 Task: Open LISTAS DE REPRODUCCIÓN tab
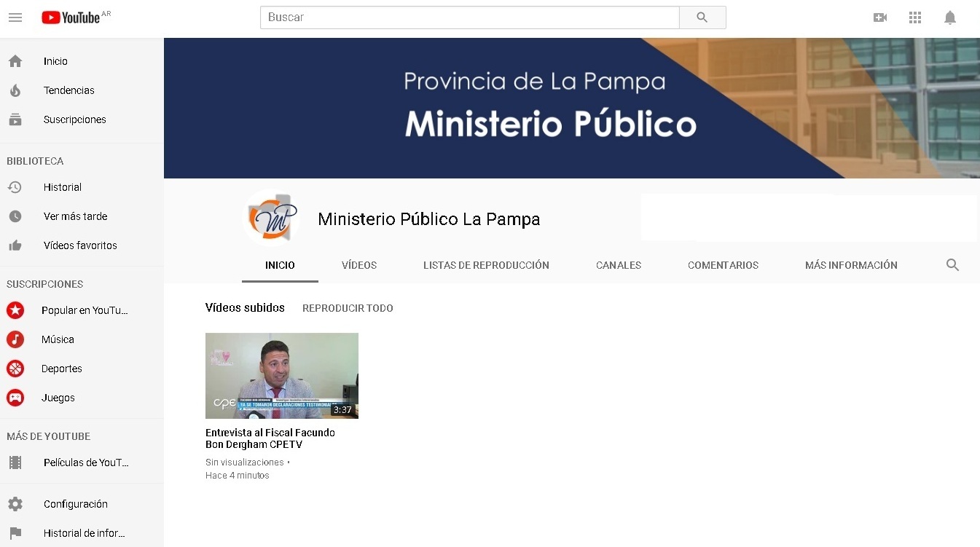(x=486, y=265)
